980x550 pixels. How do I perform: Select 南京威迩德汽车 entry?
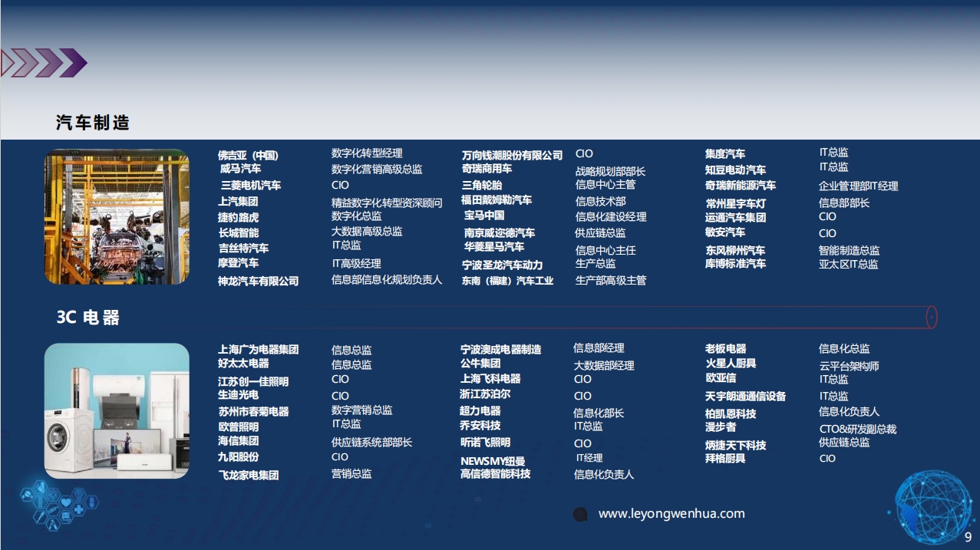pos(500,233)
